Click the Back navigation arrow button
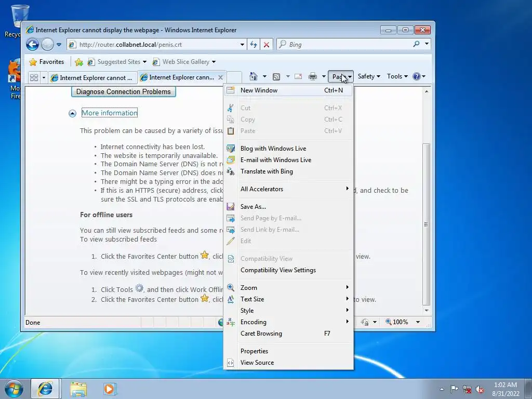 click(33, 45)
